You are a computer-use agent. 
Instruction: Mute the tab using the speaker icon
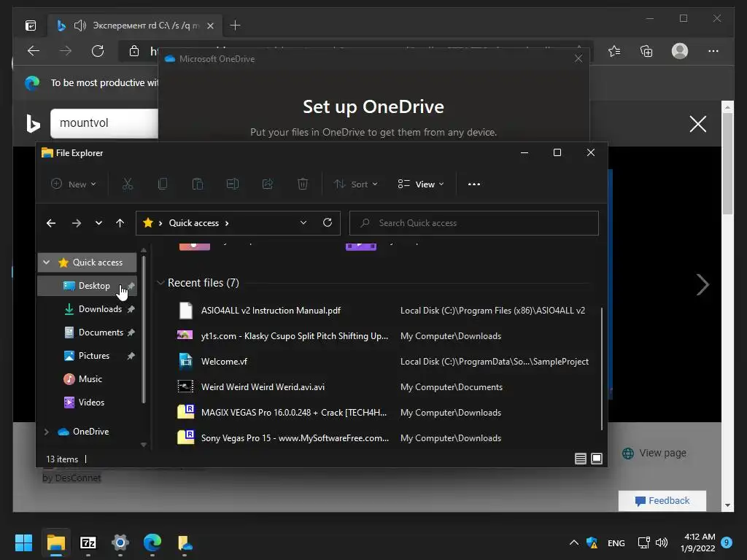[x=80, y=26]
